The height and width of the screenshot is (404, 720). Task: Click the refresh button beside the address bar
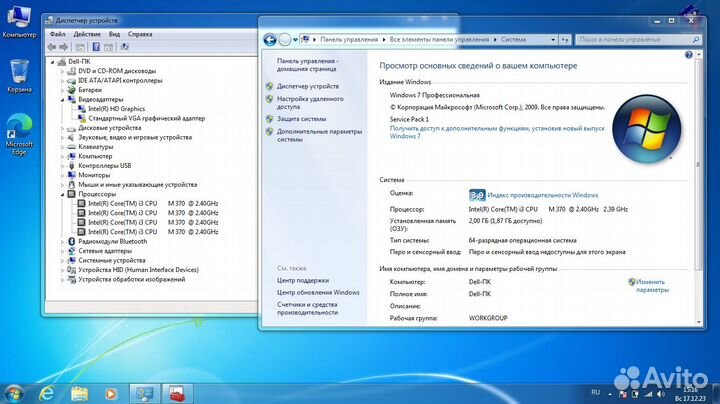[565, 40]
